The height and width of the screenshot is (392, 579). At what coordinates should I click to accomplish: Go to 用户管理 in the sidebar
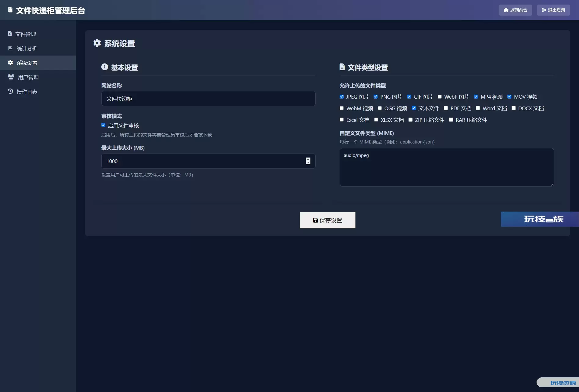[38, 77]
